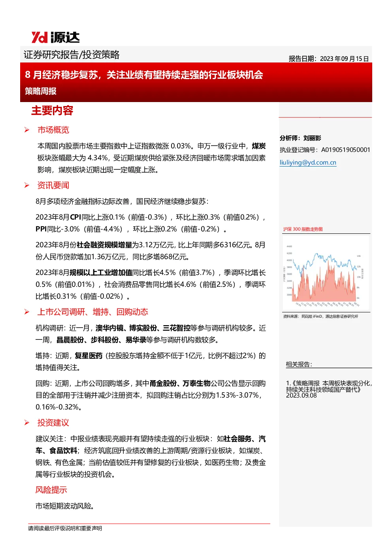
Task: Click the bold term CPI
Action: [75, 217]
